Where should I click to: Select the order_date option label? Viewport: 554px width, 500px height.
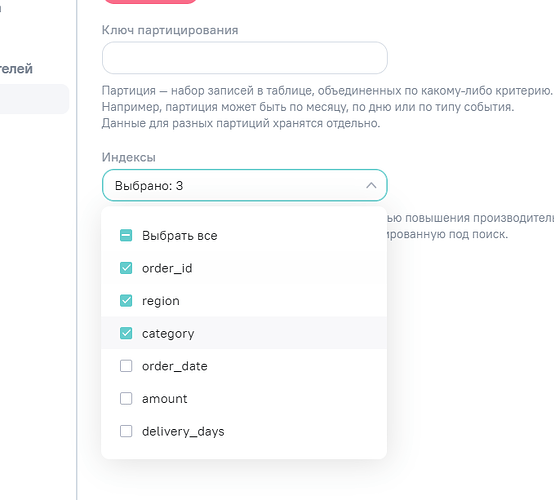point(175,366)
